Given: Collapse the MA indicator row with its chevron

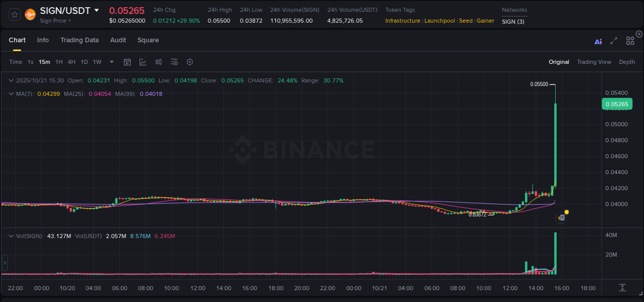Looking at the screenshot, I should coord(11,94).
